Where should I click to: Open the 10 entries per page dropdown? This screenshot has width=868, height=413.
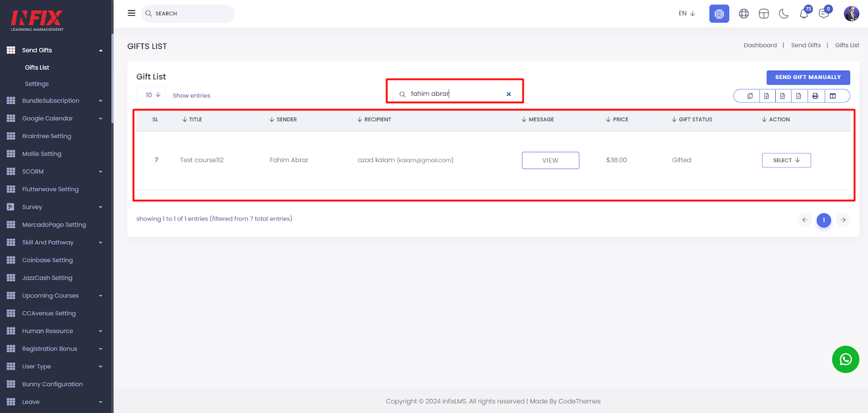tap(151, 95)
